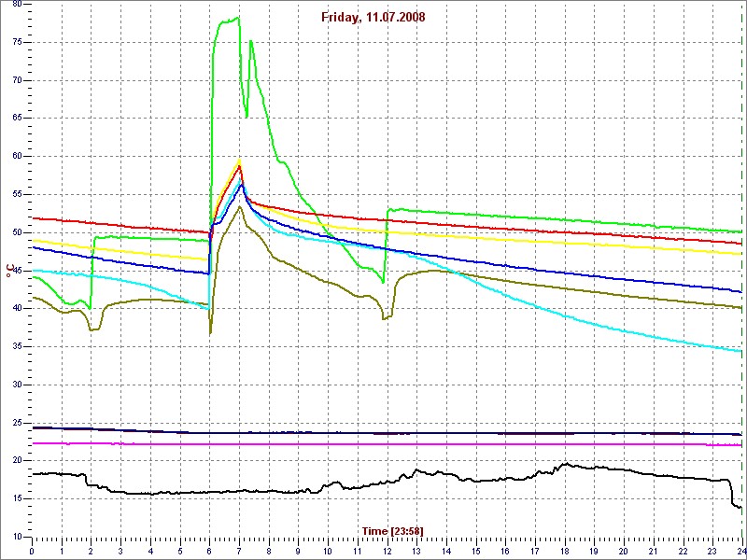Click the 60 value on temperature axis
This screenshot has width=747, height=560.
(17, 157)
